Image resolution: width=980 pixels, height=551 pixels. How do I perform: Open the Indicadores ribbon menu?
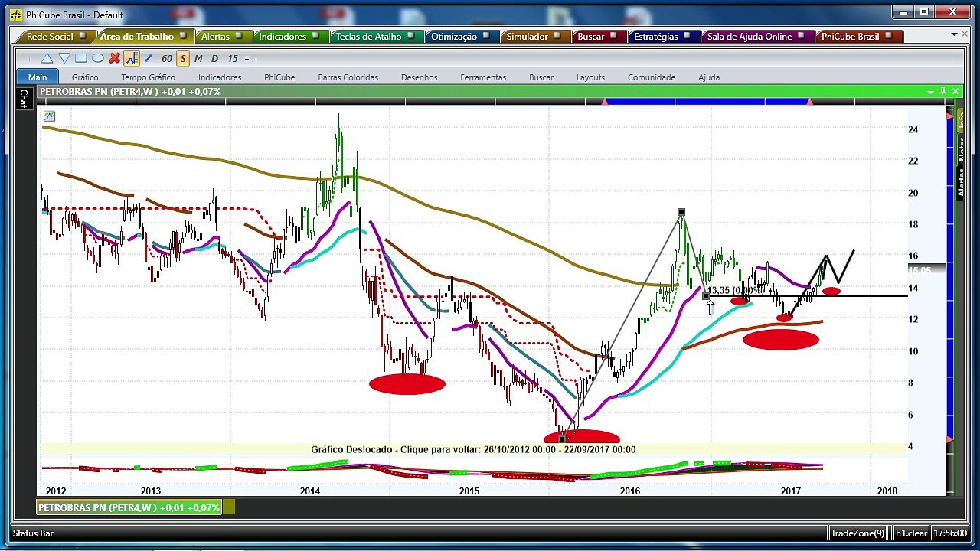[220, 77]
